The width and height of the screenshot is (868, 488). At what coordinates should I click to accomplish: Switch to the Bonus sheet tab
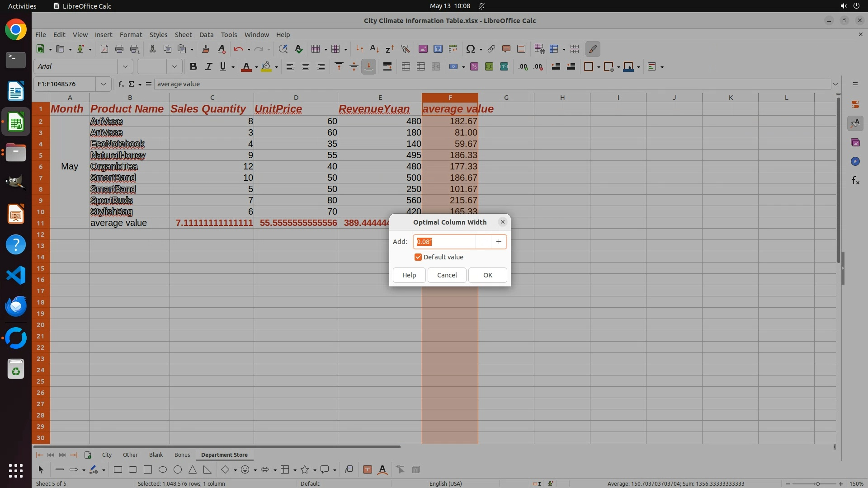coord(182,455)
